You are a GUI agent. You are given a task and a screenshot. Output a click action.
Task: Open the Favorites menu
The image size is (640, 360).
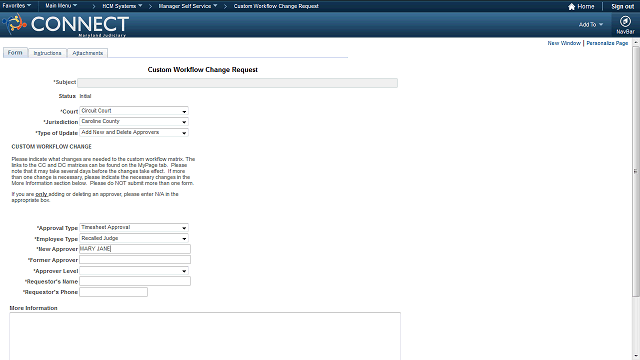tap(16, 6)
